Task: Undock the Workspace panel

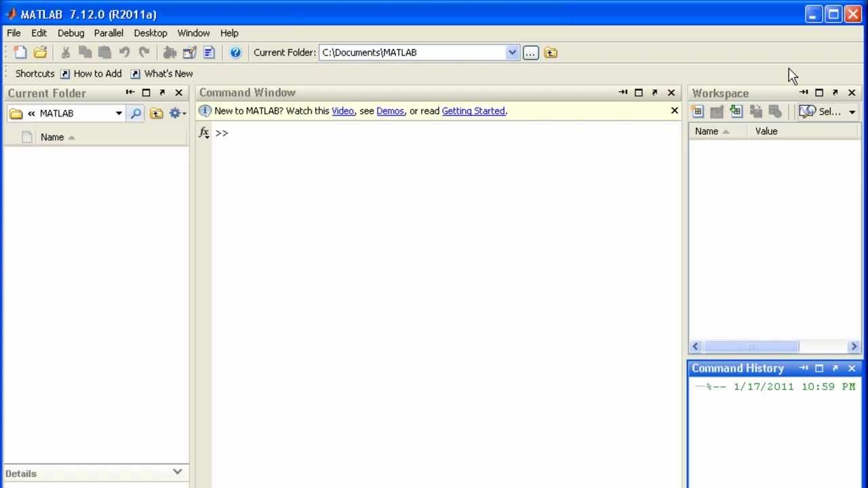Action: click(x=835, y=93)
